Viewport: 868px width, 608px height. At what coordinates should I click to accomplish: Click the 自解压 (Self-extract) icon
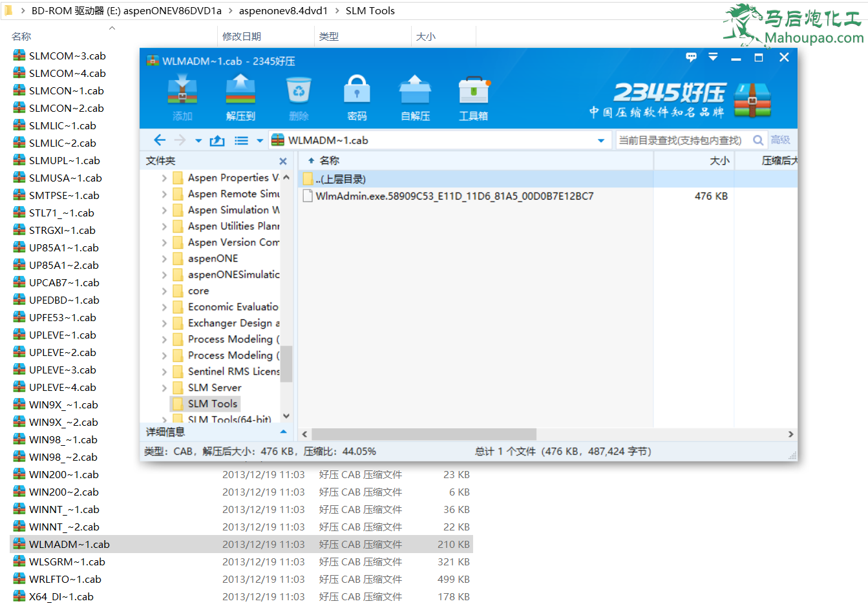[x=415, y=96]
